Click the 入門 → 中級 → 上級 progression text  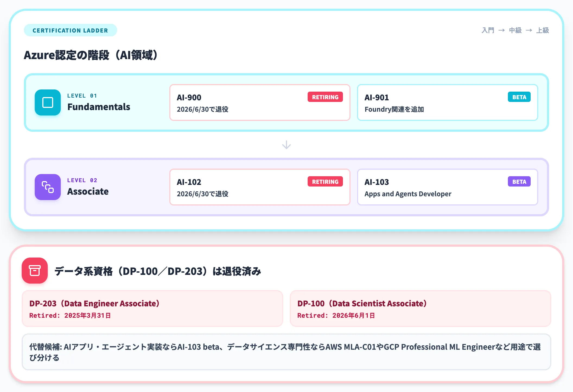click(515, 30)
